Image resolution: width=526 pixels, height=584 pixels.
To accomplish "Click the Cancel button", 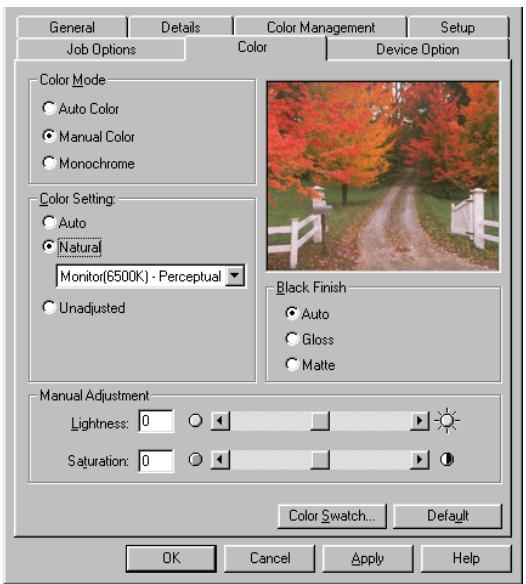I will 270,558.
